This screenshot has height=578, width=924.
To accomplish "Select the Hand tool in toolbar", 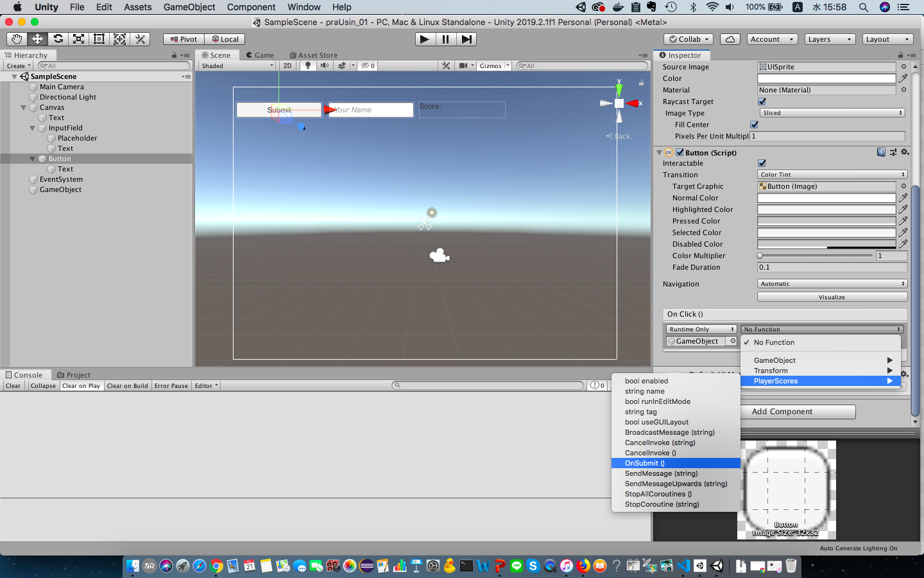I will click(x=17, y=39).
